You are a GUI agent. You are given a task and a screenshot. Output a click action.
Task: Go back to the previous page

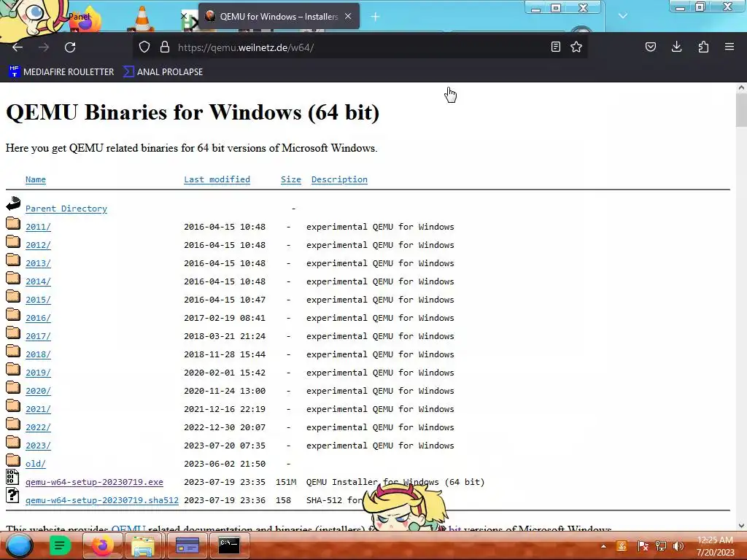pyautogui.click(x=18, y=47)
